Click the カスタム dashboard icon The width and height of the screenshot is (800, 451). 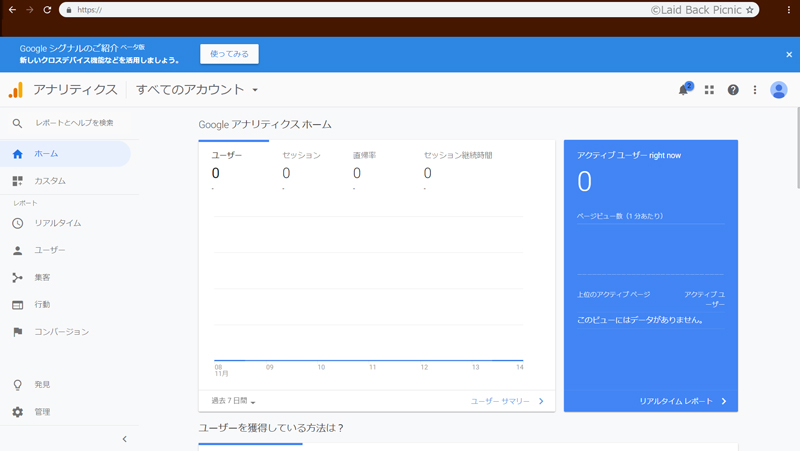click(17, 181)
